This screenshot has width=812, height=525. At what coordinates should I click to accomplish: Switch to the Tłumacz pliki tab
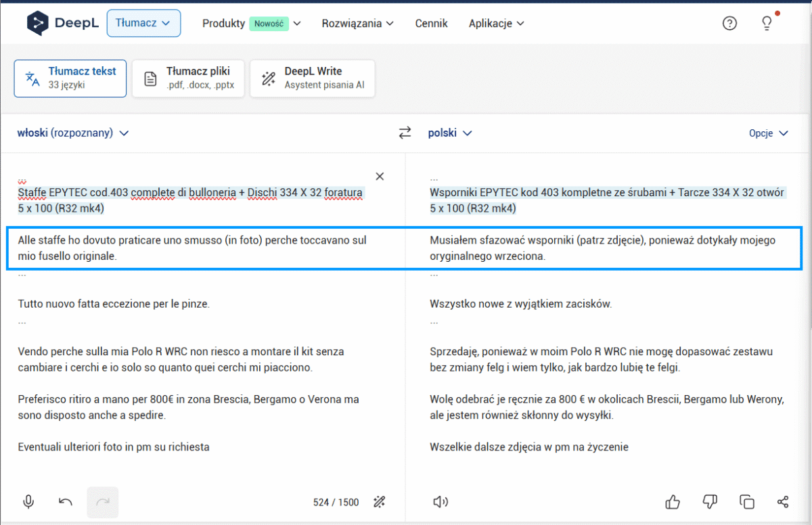(x=188, y=78)
